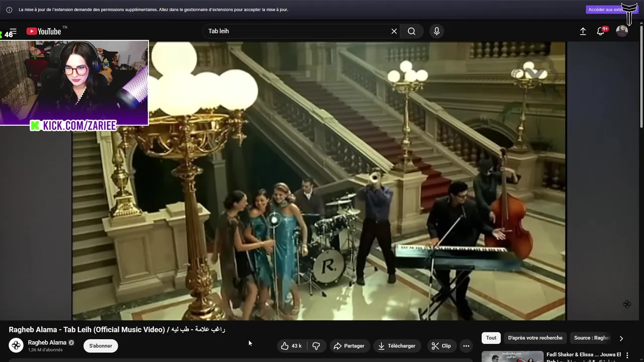The image size is (644, 362).
Task: Go to the YouTube home logo
Action: pyautogui.click(x=44, y=31)
